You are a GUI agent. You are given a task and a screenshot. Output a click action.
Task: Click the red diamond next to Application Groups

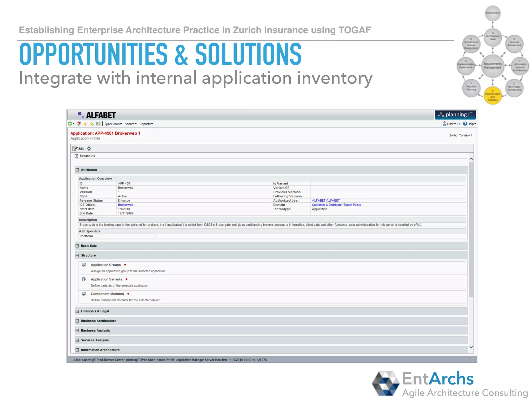125,265
